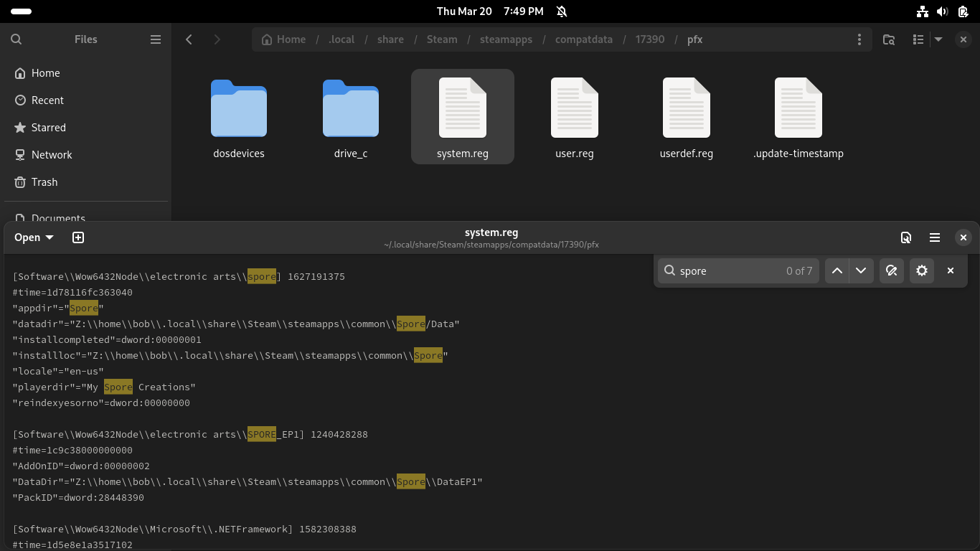Image resolution: width=980 pixels, height=551 pixels.
Task: Click the "installcompleted"=dword:00000001 line
Action: (x=107, y=339)
